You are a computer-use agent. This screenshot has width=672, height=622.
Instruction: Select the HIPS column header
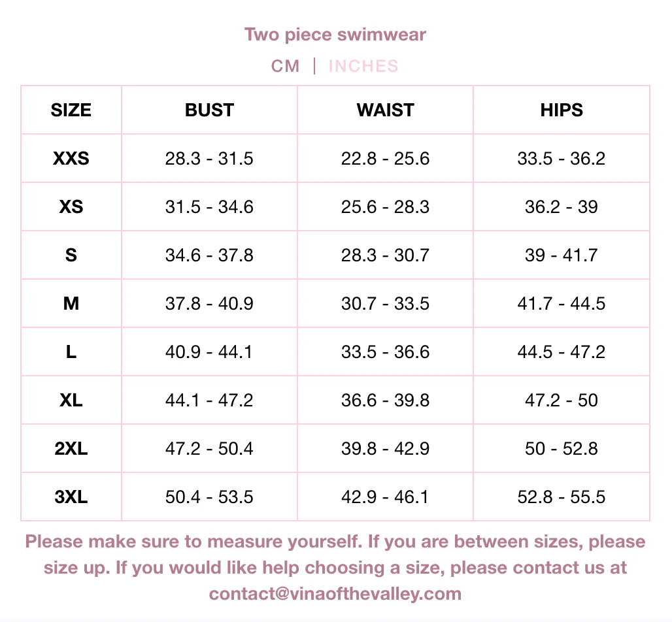click(562, 110)
